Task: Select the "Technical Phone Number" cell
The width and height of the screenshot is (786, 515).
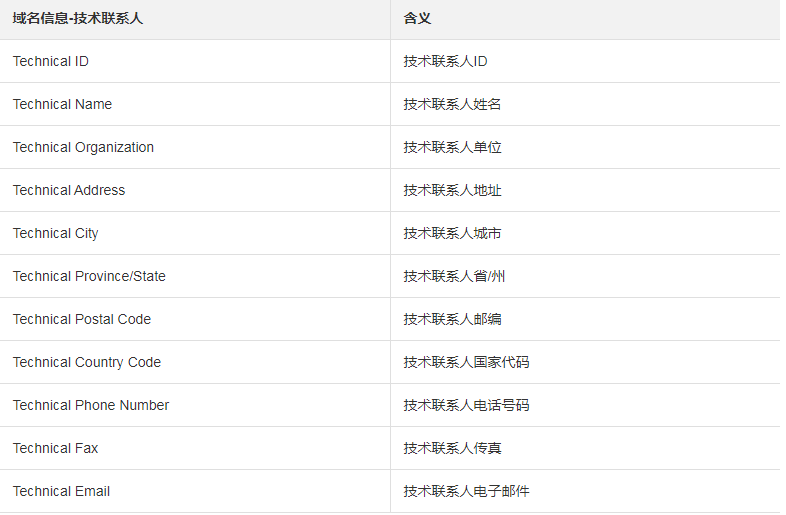Action: [x=91, y=406]
